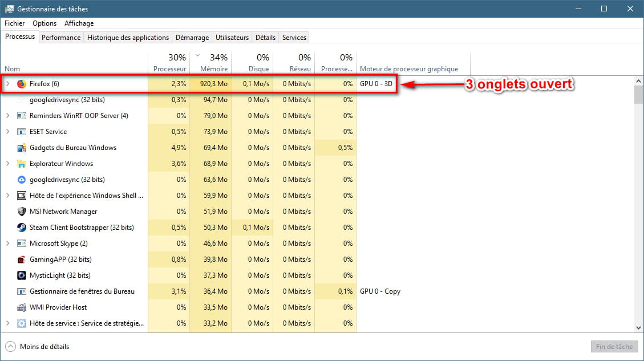Click the scrollbar down arrow in process list
Image resolution: width=644 pixels, height=361 pixels.
click(x=638, y=328)
